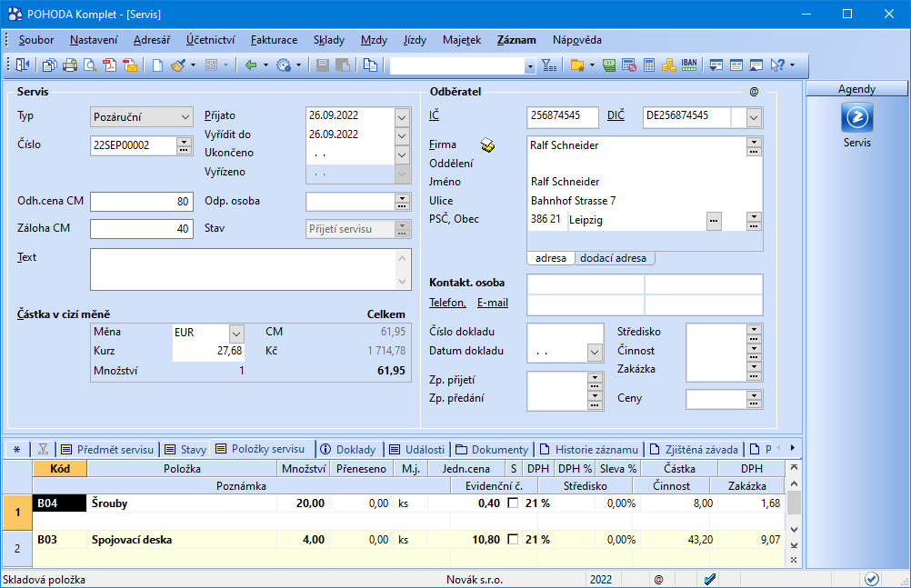
Task: Switch to the Doklady tab
Action: 348,449
